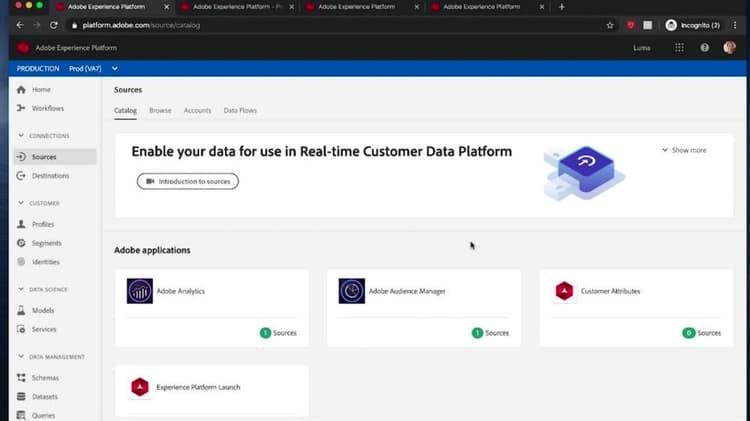Click the user profile avatar
Screen dimensions: 750x421
click(729, 47)
